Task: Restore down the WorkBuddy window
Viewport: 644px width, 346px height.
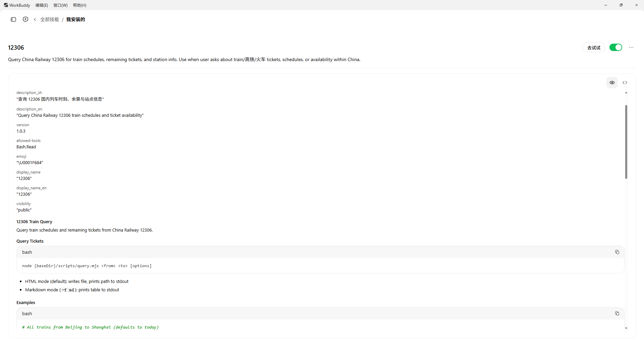Action: coord(621,5)
